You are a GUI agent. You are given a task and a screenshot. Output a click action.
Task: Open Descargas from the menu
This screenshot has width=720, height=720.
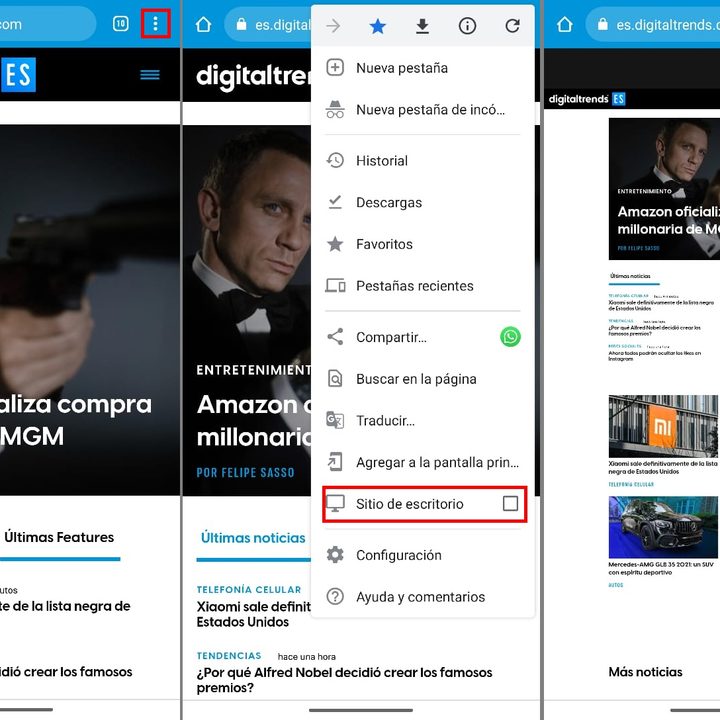(x=422, y=202)
